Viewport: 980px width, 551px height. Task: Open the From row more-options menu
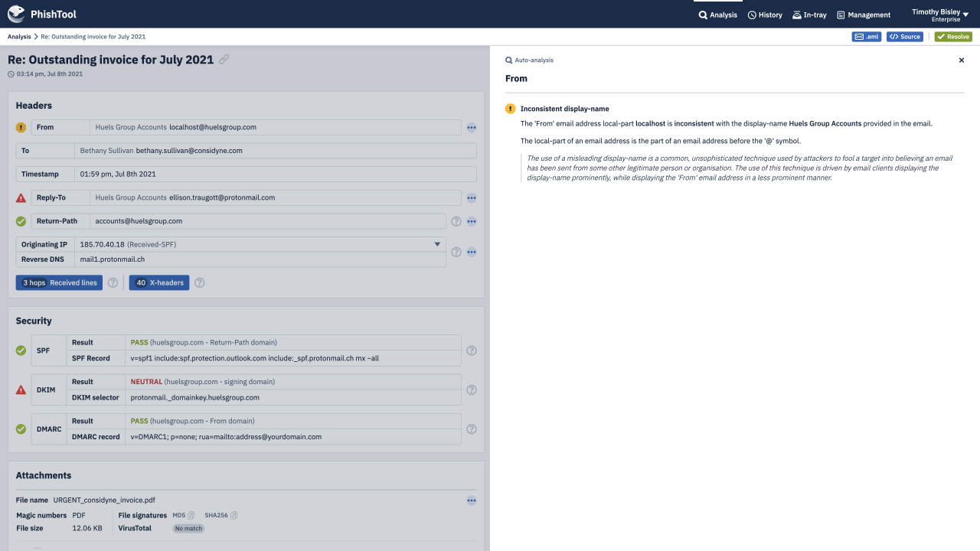coord(472,128)
